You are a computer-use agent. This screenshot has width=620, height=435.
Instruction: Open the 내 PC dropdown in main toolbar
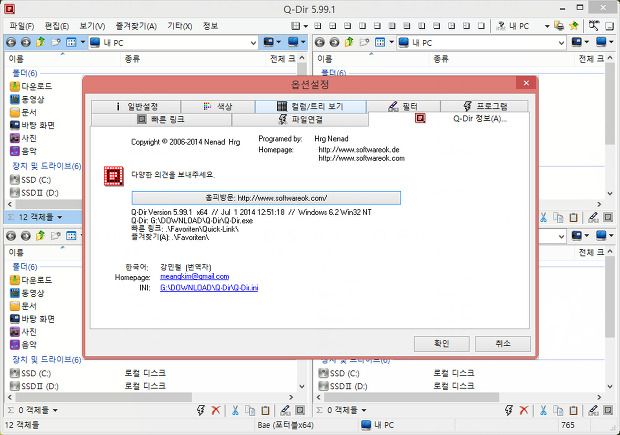pyautogui.click(x=547, y=26)
